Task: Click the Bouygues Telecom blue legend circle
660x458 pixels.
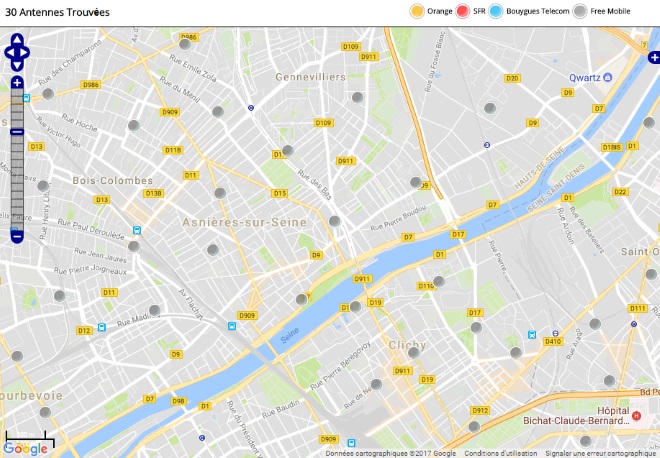Action: pyautogui.click(x=496, y=11)
